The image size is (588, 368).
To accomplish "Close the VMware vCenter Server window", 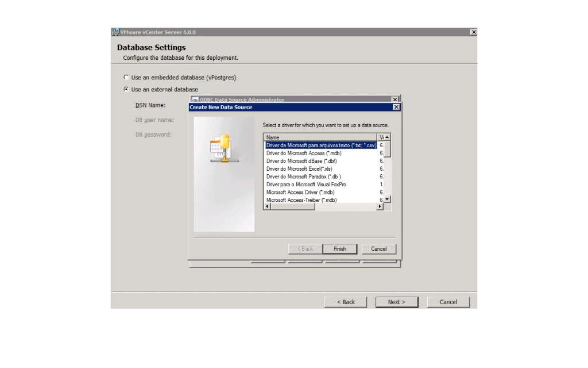I will click(474, 32).
